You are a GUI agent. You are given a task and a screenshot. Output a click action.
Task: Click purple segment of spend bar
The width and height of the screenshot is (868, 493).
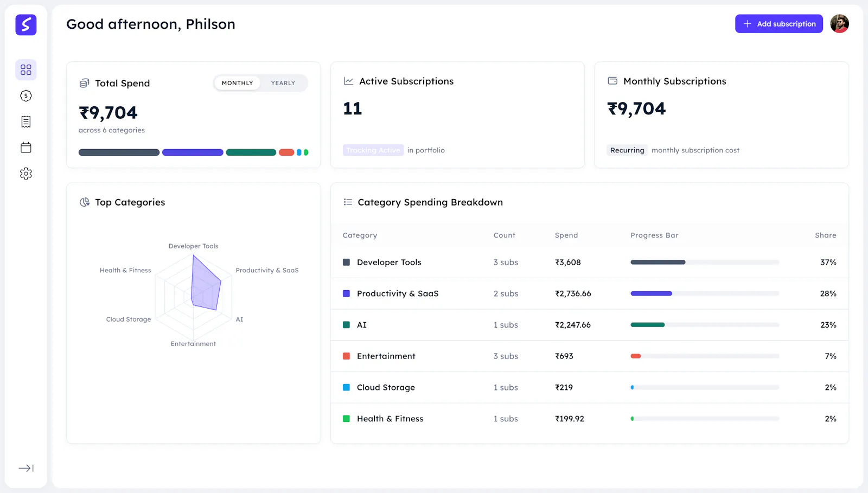[193, 152]
